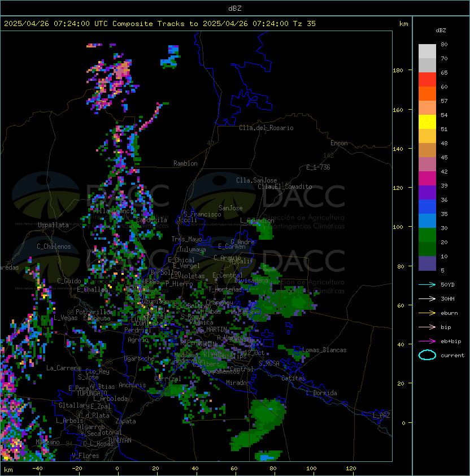470x476 pixels.
Task: Click the 'Catitas' map label
Action: pyautogui.click(x=293, y=378)
